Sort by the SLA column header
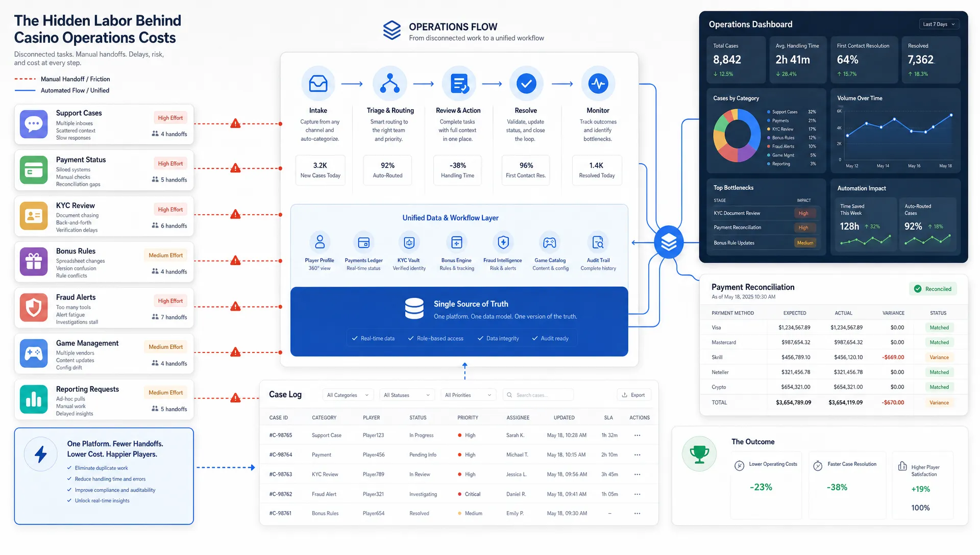 [608, 417]
